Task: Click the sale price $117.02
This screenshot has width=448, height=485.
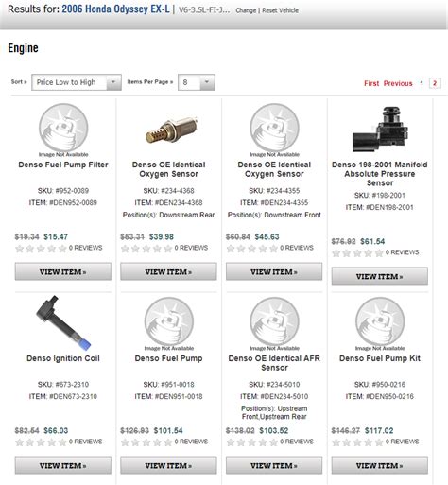Action: 379,430
